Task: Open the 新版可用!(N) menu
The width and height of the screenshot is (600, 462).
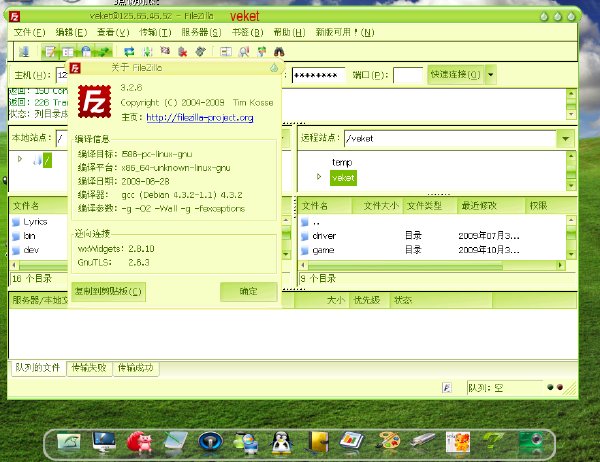Action: click(344, 33)
